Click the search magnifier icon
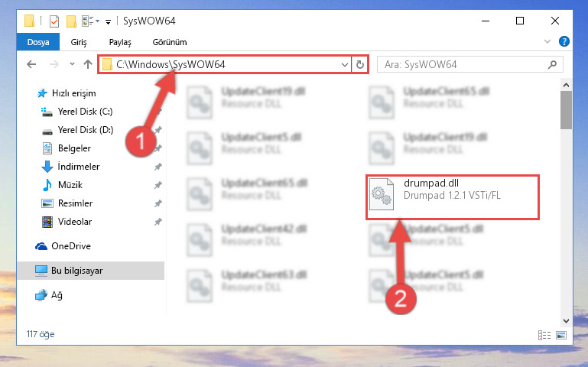 tap(552, 64)
